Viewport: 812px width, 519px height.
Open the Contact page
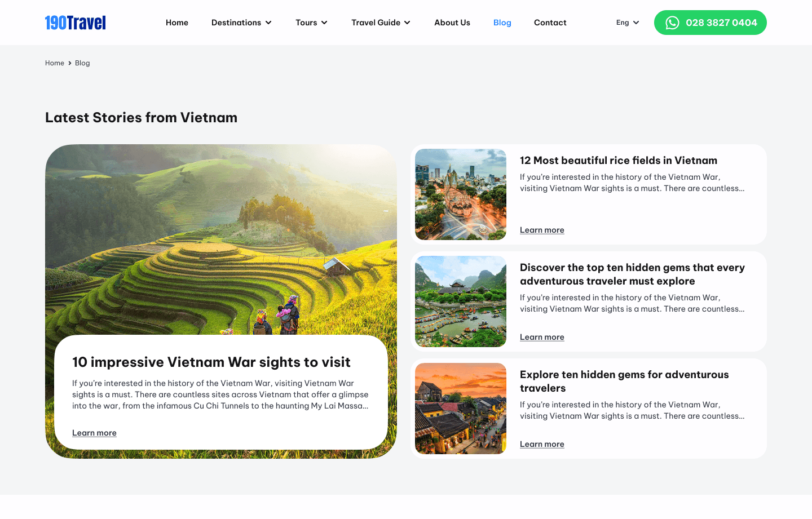click(x=550, y=23)
